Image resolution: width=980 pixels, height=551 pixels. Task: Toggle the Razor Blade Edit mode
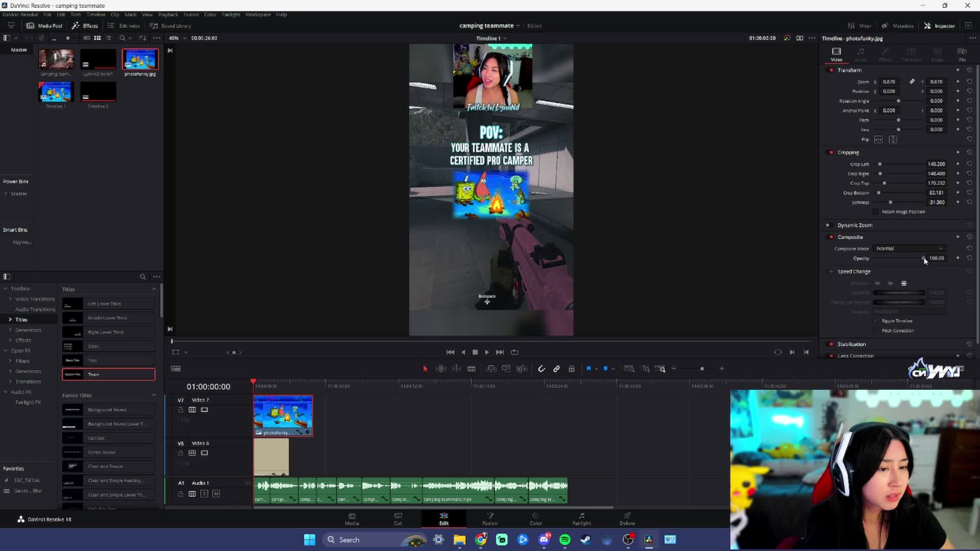tap(472, 369)
